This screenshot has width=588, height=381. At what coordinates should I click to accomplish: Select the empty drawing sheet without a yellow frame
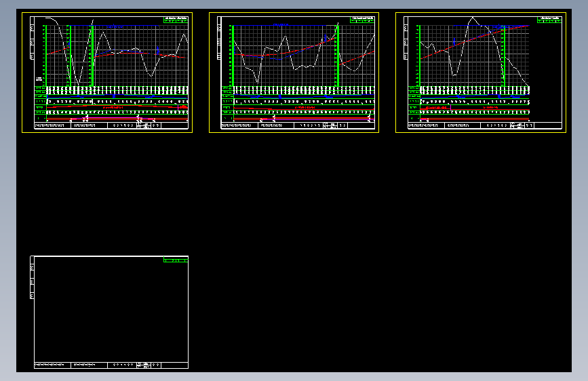[x=109, y=312]
